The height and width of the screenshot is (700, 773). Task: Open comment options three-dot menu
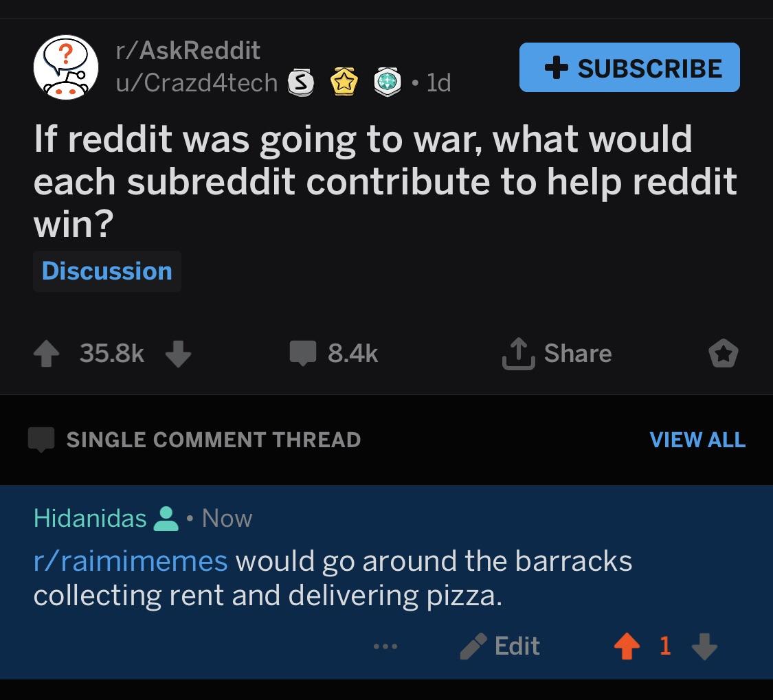pos(385,646)
